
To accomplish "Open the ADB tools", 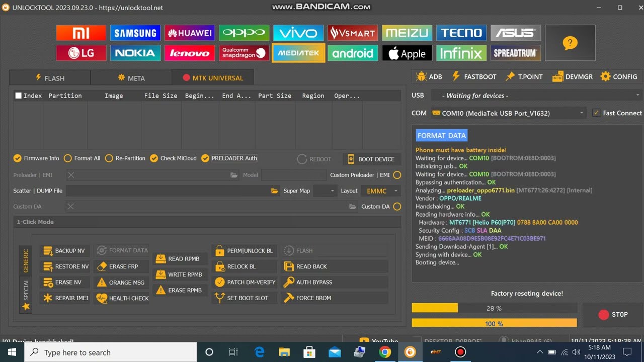I will [429, 77].
